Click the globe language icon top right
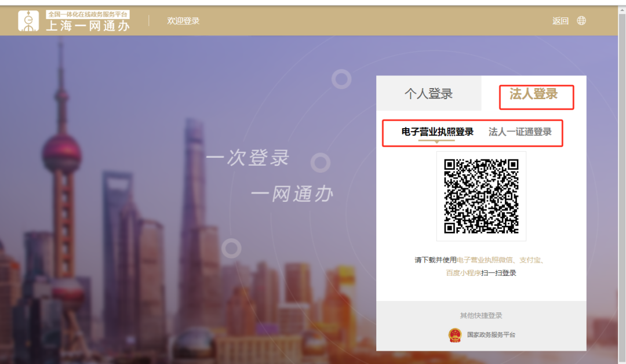This screenshot has width=626, height=364. click(581, 20)
